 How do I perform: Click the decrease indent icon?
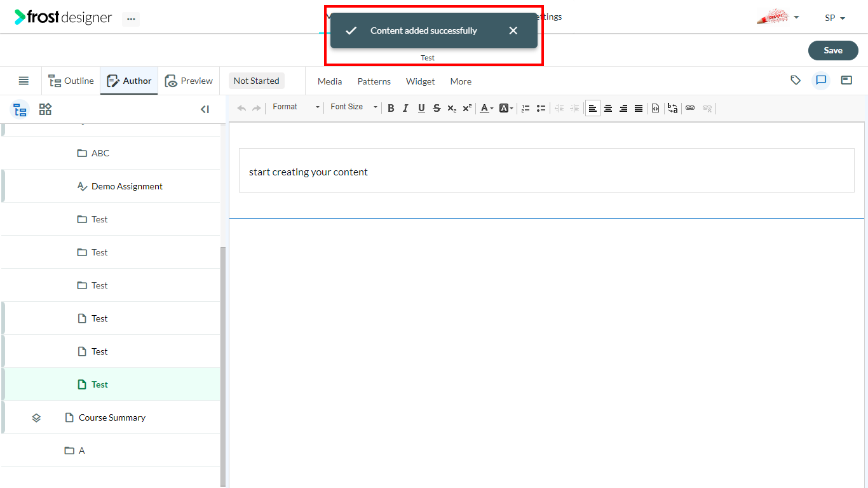pyautogui.click(x=559, y=108)
